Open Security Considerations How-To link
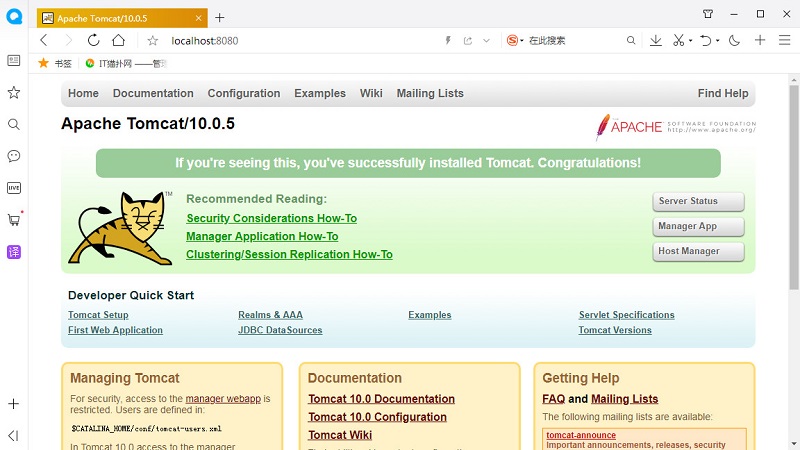This screenshot has width=800, height=450. (271, 218)
